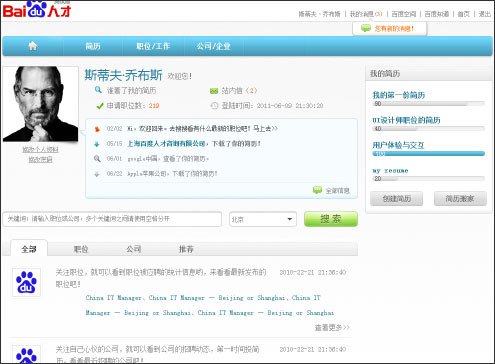Click the Steve Jobs profile photo

[40, 104]
